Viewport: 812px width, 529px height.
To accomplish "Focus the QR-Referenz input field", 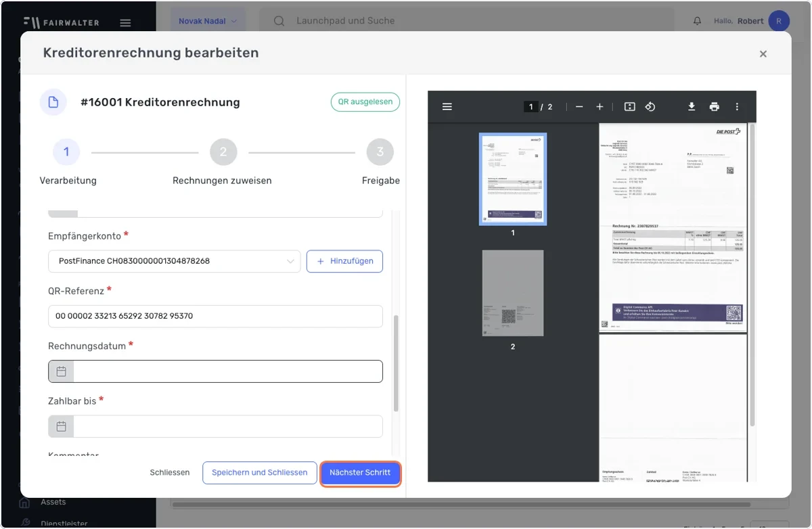I will (216, 316).
